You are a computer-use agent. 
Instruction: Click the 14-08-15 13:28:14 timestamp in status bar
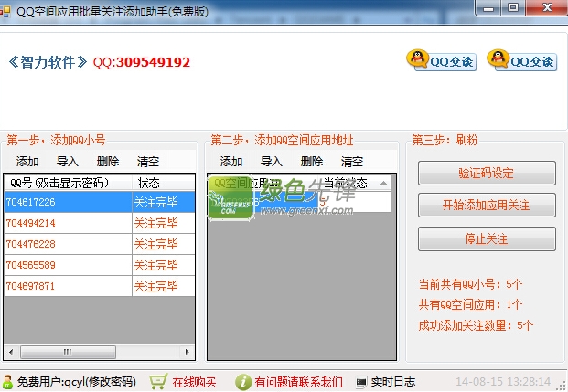tap(503, 382)
